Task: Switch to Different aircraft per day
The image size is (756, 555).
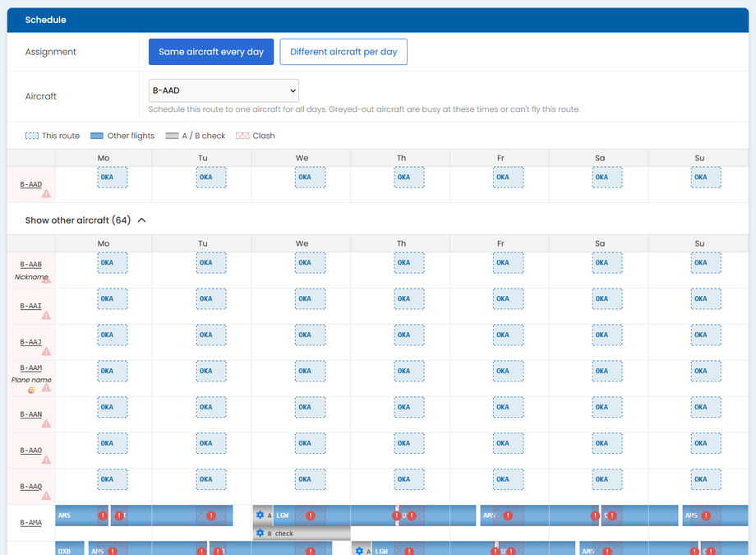Action: 343,52
